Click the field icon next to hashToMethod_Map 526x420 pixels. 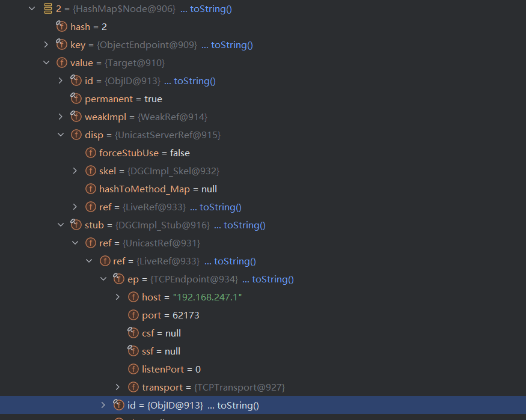pyautogui.click(x=90, y=189)
